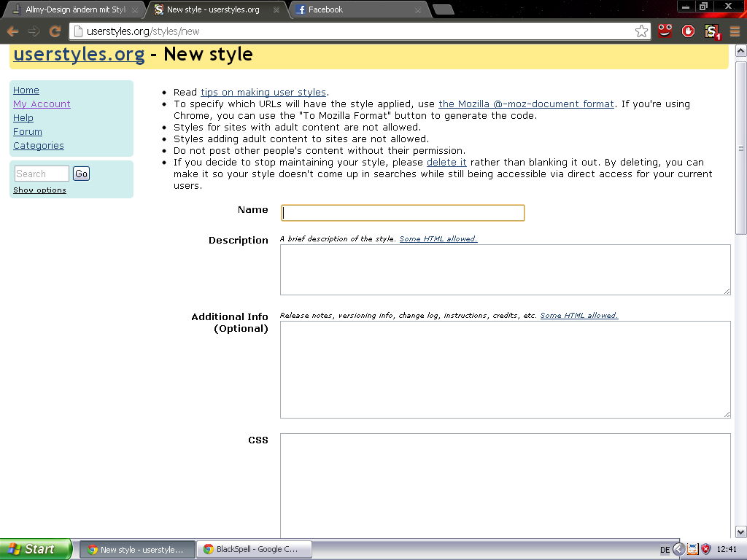Bookmark this page with the star icon
The height and width of the screenshot is (560, 747).
coord(641,31)
